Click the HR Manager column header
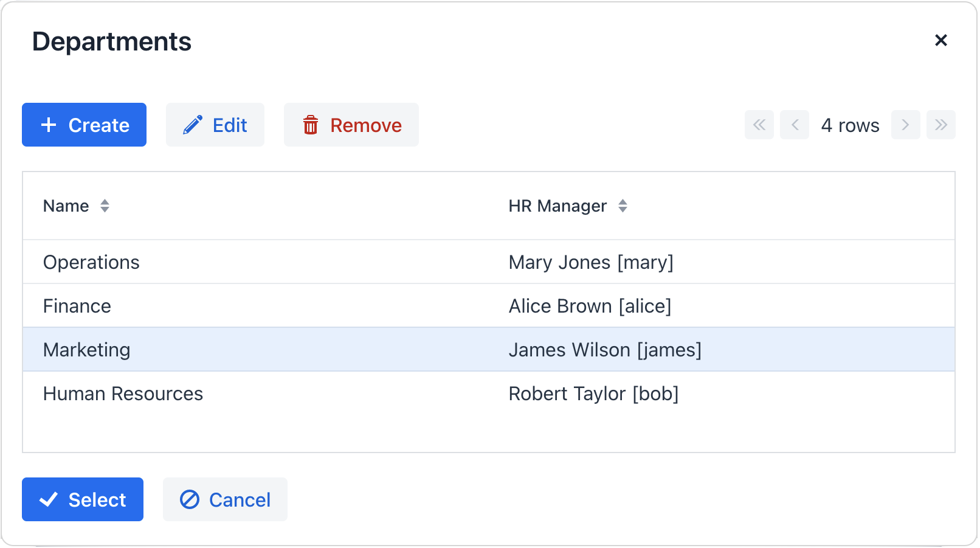 pyautogui.click(x=557, y=206)
